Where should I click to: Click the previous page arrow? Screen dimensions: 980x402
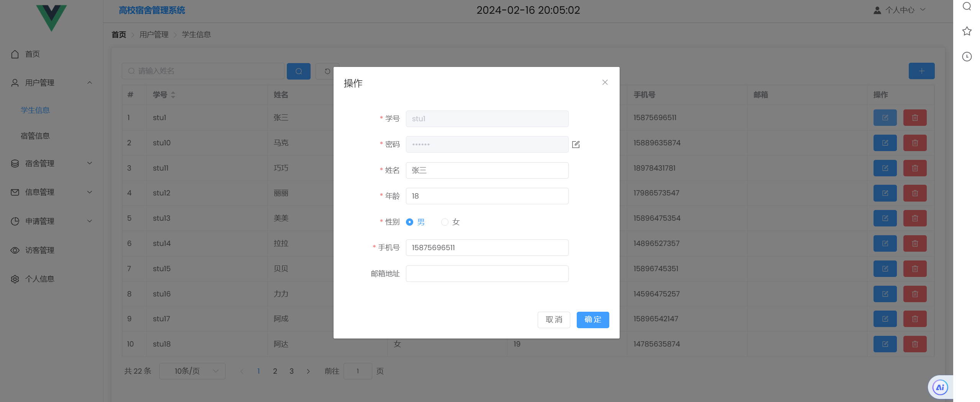tap(242, 371)
